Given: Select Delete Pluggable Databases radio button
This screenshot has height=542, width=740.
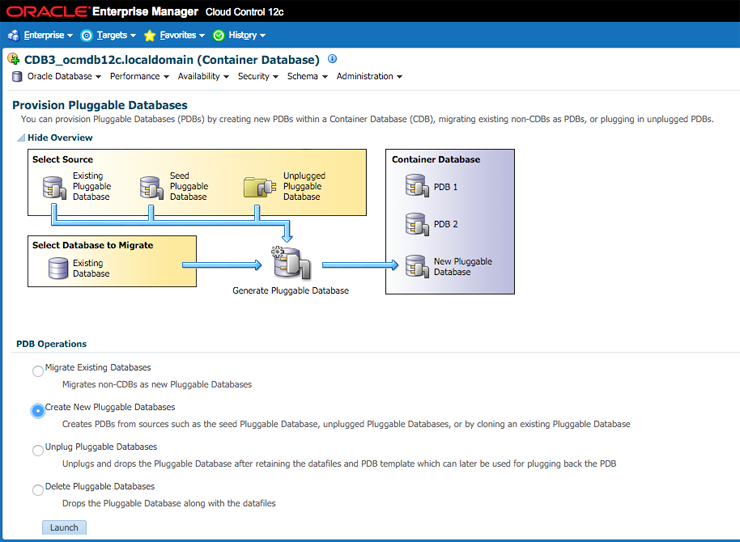Looking at the screenshot, I should coord(38,490).
